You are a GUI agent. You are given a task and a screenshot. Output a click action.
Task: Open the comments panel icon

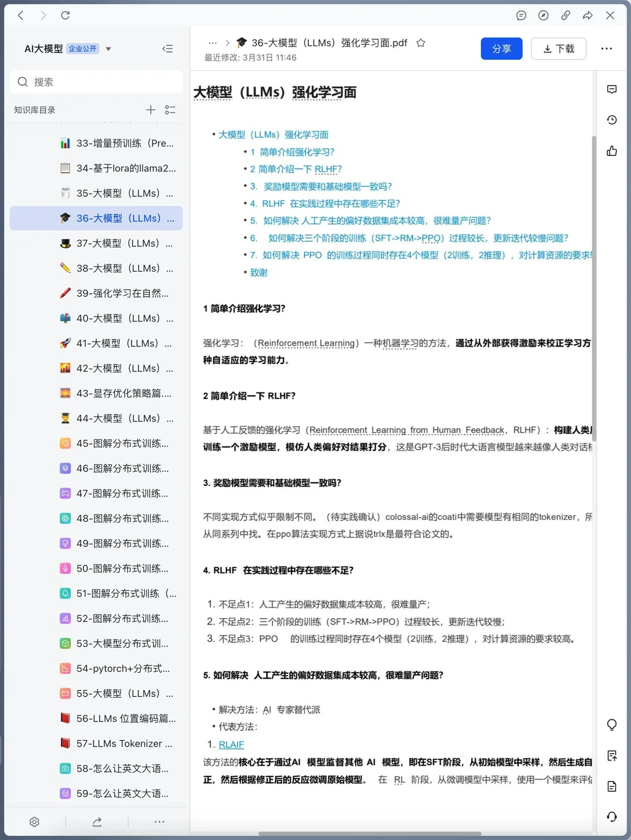click(x=612, y=89)
